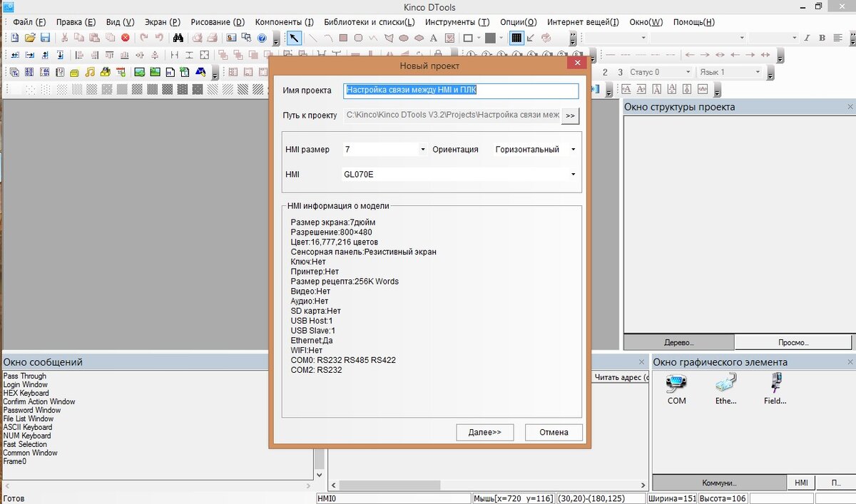Click the Путь к проекту path field
This screenshot has width=856, height=504.
point(452,115)
